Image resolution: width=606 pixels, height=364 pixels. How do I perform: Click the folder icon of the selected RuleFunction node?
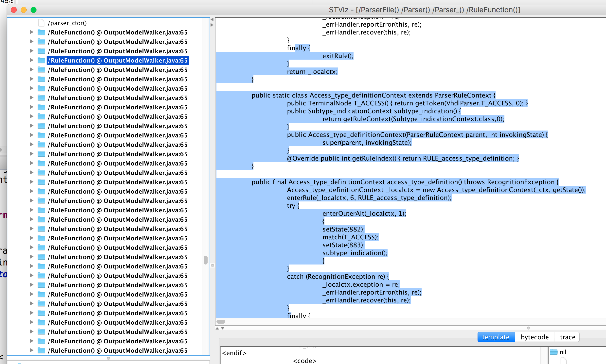pos(41,60)
